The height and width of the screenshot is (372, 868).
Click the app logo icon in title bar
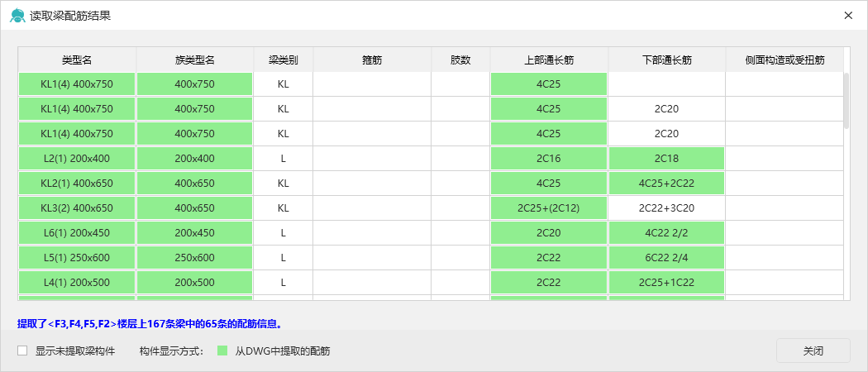tap(17, 16)
